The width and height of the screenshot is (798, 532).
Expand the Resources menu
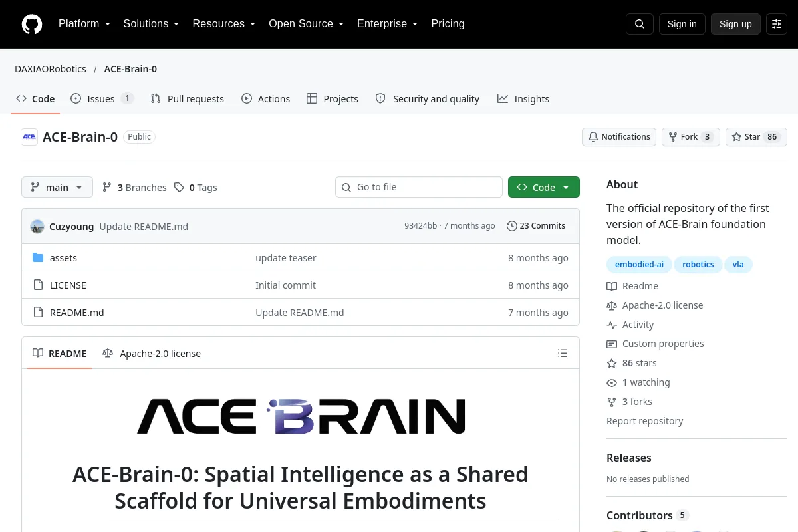point(224,24)
